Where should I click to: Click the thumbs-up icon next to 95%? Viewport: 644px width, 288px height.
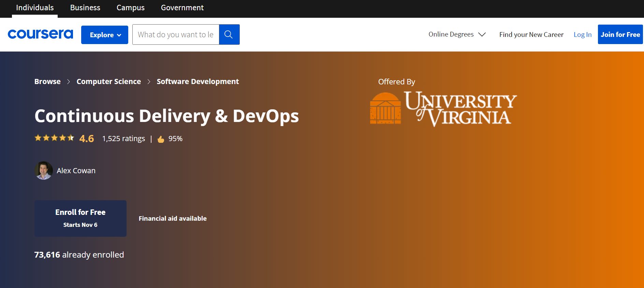[x=161, y=139]
